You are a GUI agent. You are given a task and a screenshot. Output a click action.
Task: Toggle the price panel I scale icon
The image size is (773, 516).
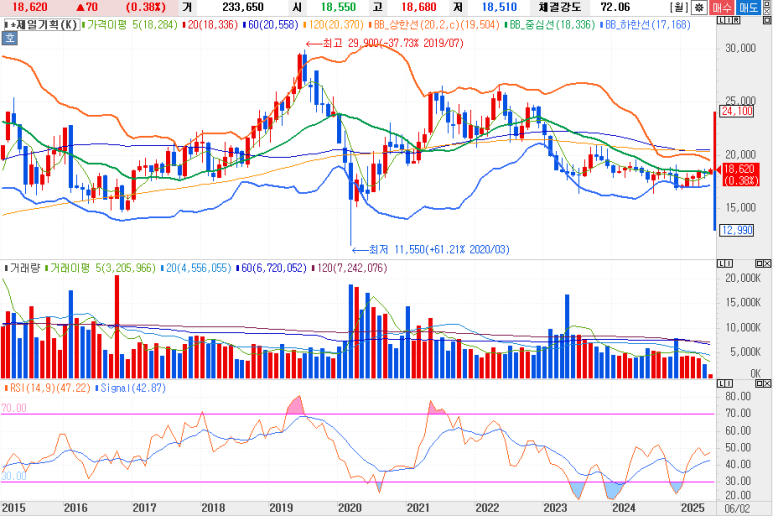coord(728,20)
